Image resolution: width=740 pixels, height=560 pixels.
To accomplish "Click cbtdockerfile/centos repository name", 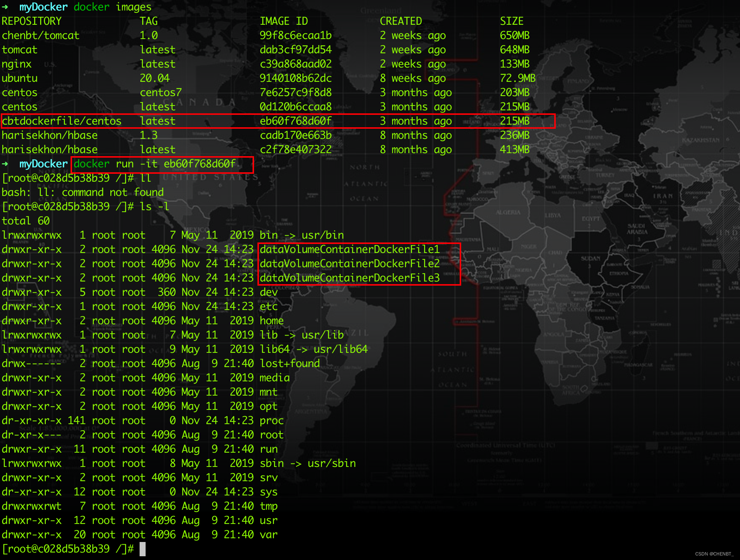I will 62,121.
